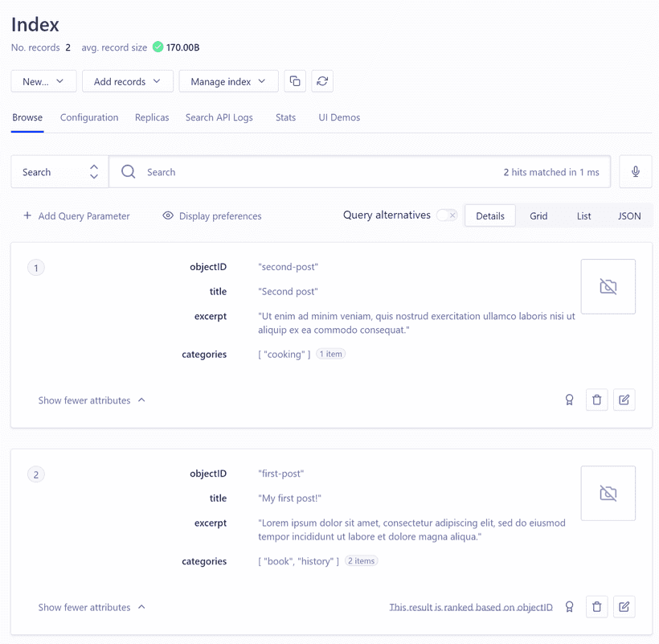Click Add Query Parameter
Viewport: 659px width, 644px height.
point(75,215)
